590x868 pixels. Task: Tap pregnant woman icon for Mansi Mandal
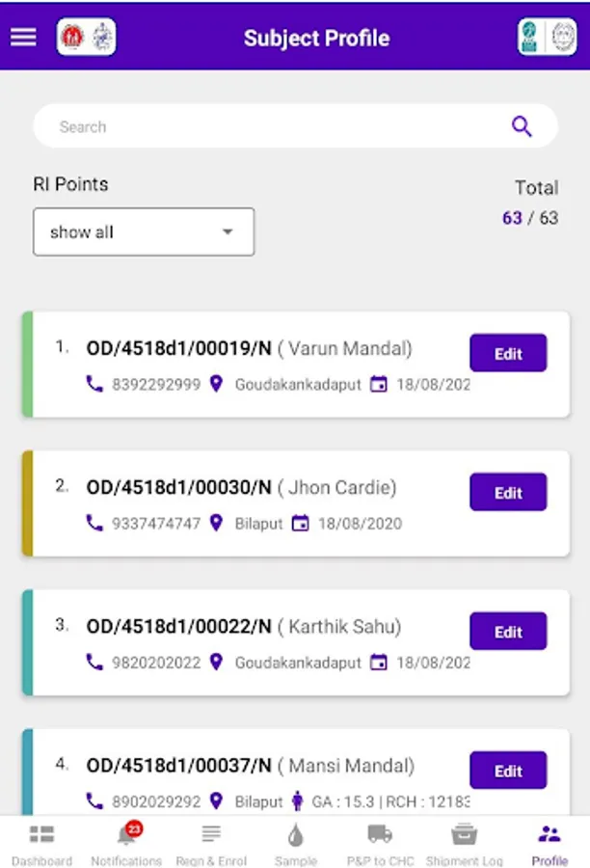297,801
